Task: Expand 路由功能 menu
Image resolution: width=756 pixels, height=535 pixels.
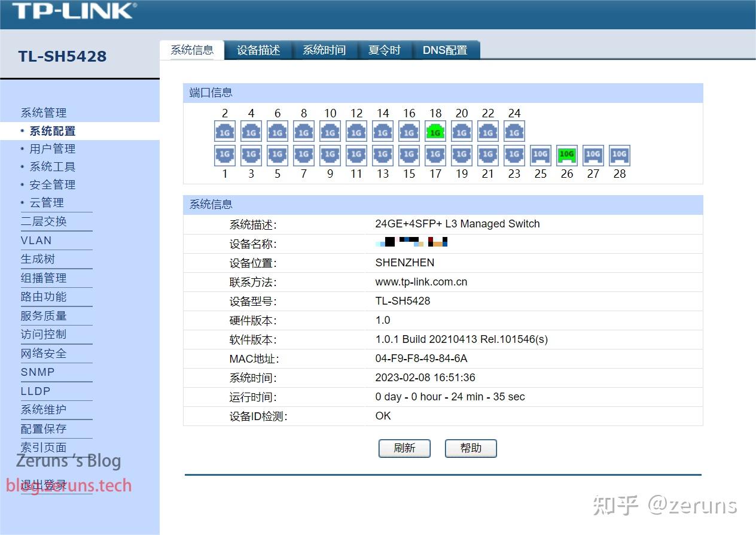Action: [44, 297]
